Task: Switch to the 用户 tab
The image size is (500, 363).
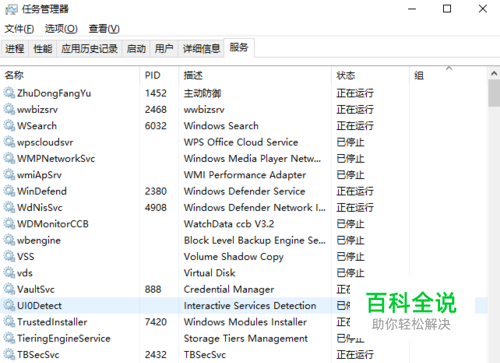Action: (x=164, y=49)
